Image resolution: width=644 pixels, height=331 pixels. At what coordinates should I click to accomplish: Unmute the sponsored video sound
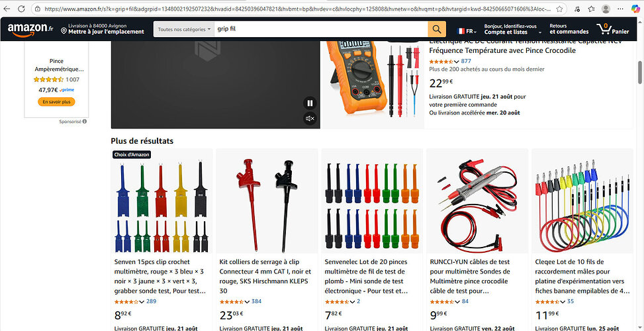[310, 118]
